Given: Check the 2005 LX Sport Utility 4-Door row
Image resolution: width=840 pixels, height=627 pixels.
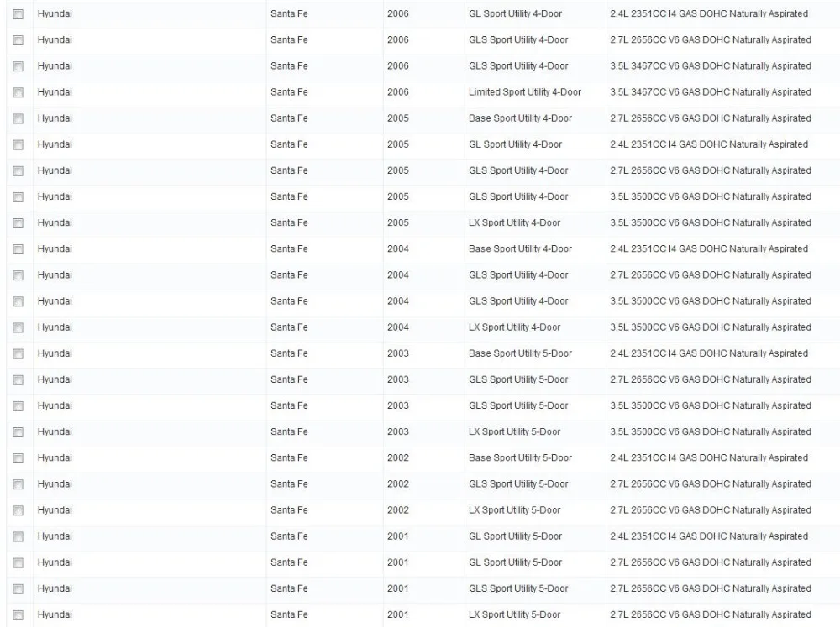Looking at the screenshot, I should click(18, 223).
